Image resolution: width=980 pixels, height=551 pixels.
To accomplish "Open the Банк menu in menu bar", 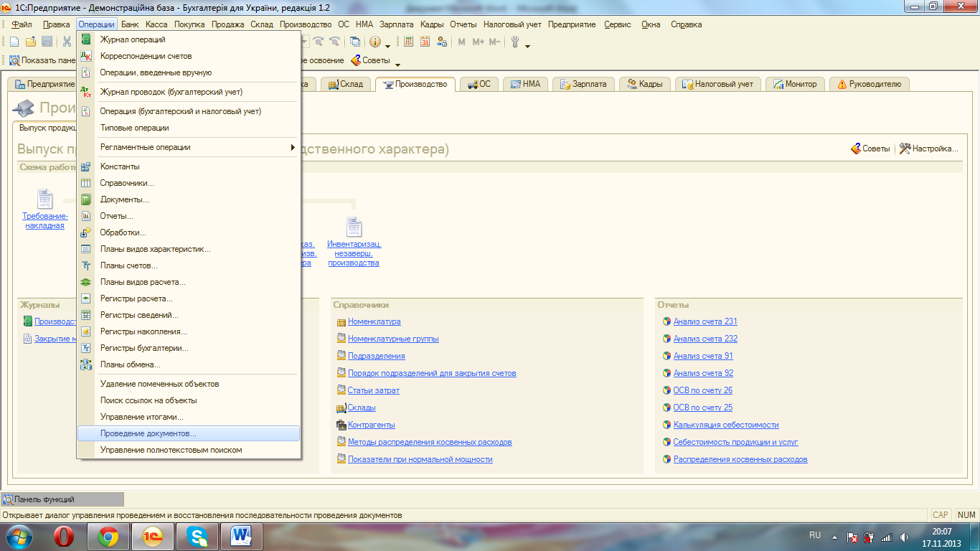I will click(x=130, y=24).
